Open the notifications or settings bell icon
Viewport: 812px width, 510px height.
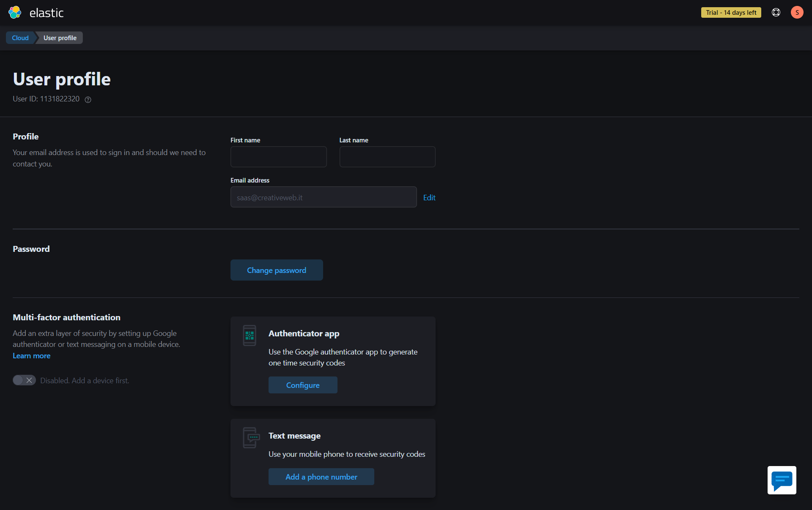tap(776, 12)
